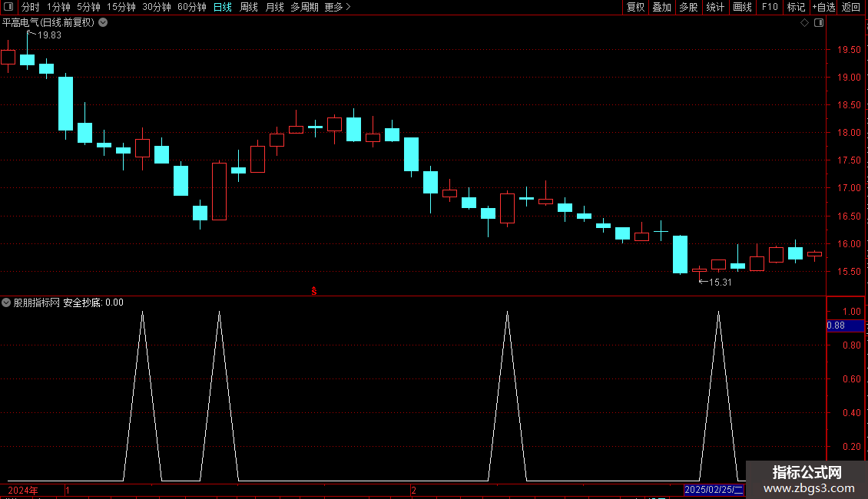
Task: Click the 叠加 overlay button
Action: (662, 7)
